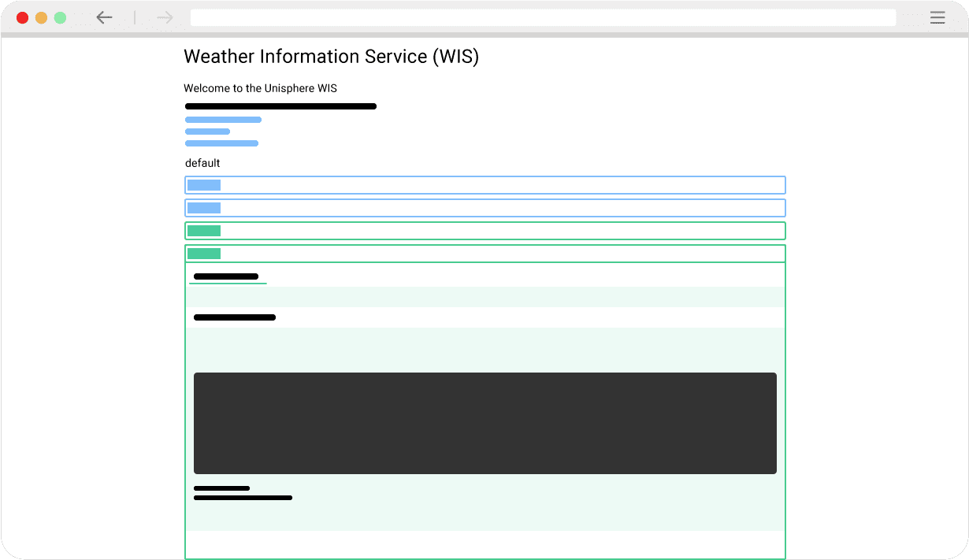Viewport: 969px width, 560px height.
Task: Open the browser hamburger menu
Action: [937, 17]
